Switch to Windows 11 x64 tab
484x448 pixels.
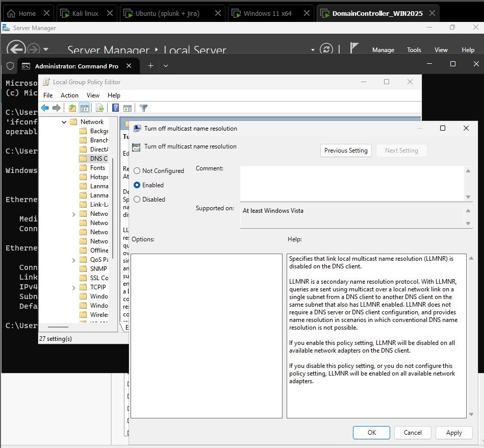[267, 13]
